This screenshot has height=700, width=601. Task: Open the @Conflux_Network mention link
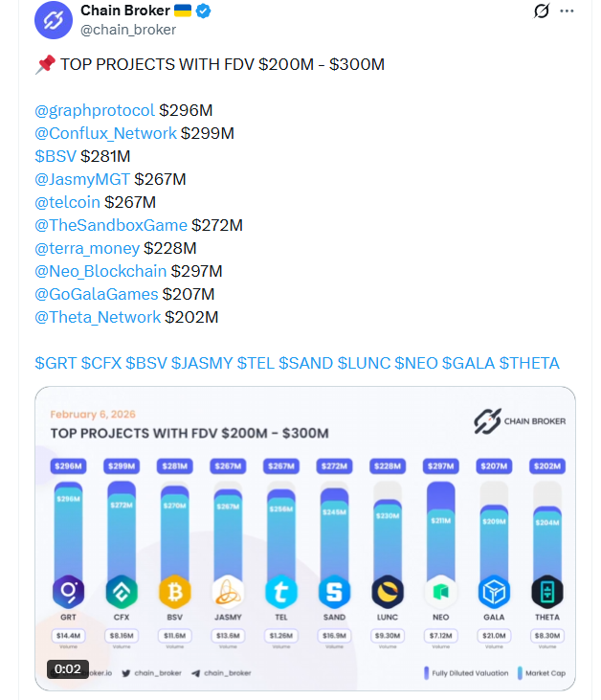click(105, 133)
